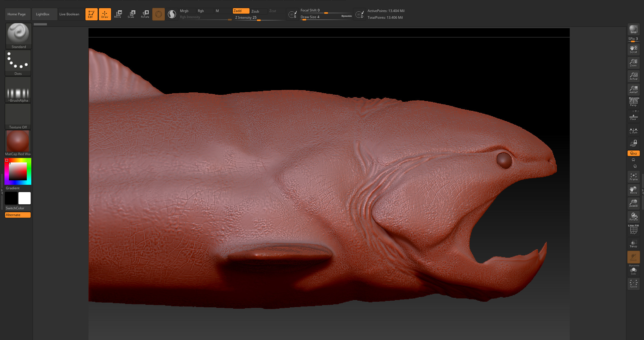Select the black secondary color swatch
Screen dimensions: 644x340
pyautogui.click(x=11, y=198)
